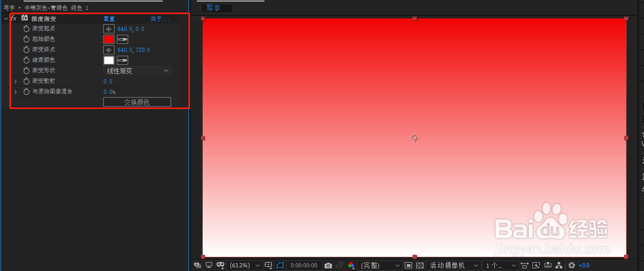Select the eyedropper for 起始颜色
The image size is (644, 271).
point(123,39)
